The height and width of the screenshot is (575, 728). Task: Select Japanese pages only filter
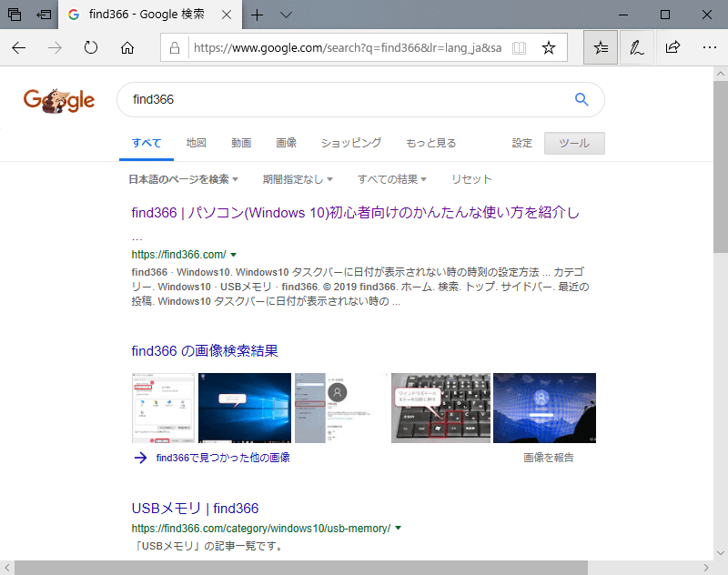click(179, 179)
